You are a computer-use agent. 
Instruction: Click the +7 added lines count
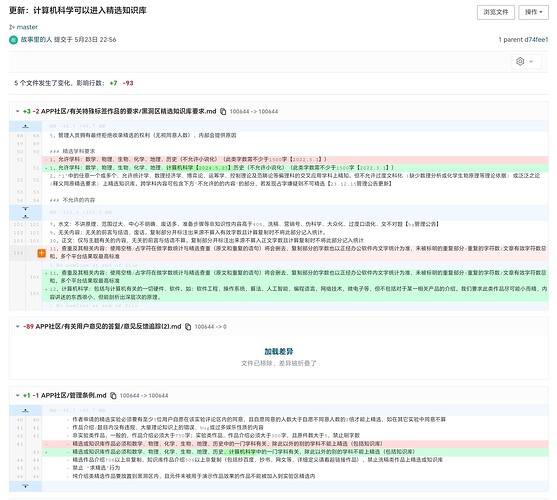(x=113, y=83)
